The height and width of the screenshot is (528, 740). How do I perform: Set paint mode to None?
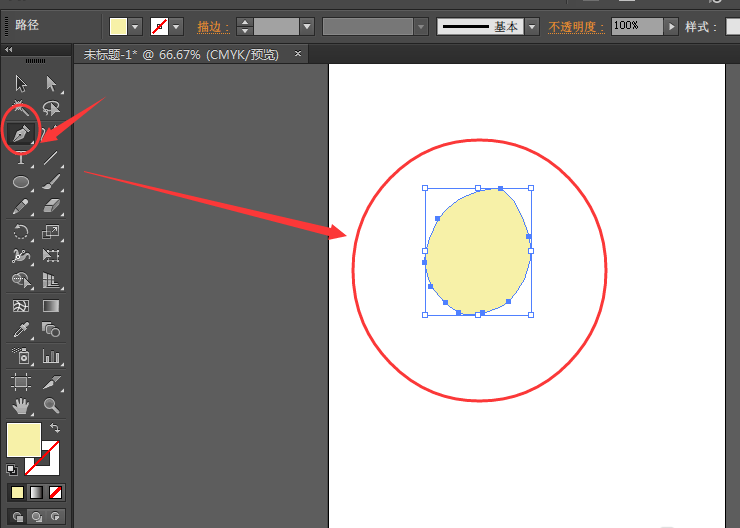pos(55,493)
